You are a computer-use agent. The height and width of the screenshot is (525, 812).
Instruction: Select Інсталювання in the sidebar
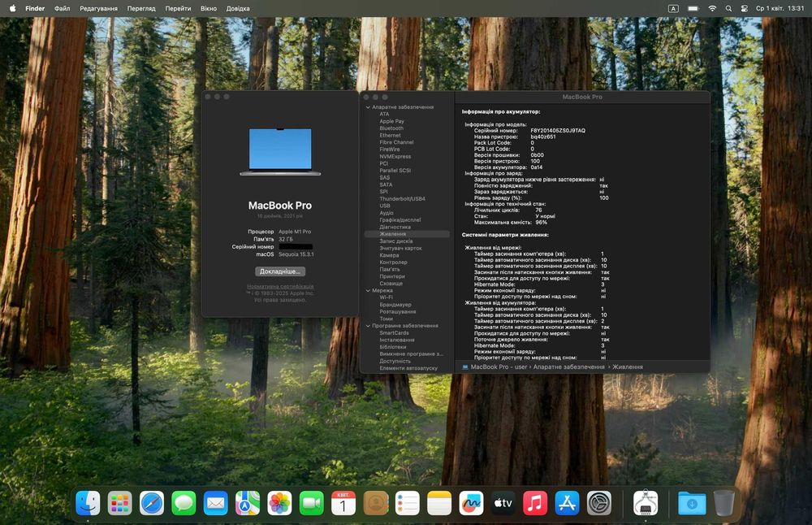click(397, 340)
